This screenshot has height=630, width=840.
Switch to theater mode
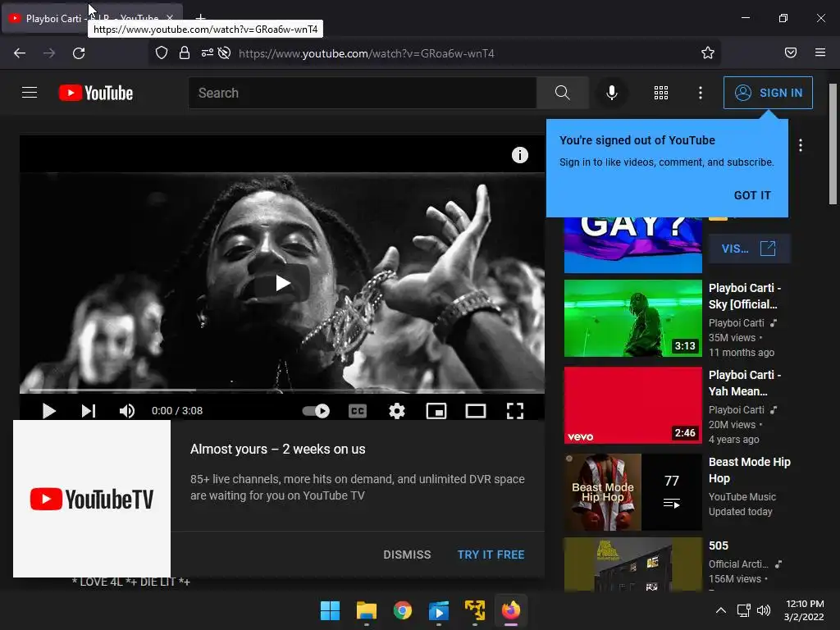[475, 411]
